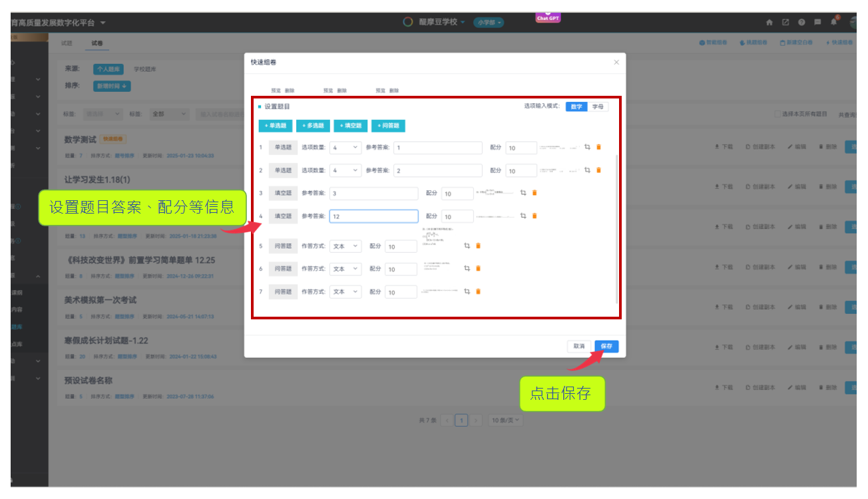
Task: Switch to the 试题 tab
Action: (x=67, y=43)
